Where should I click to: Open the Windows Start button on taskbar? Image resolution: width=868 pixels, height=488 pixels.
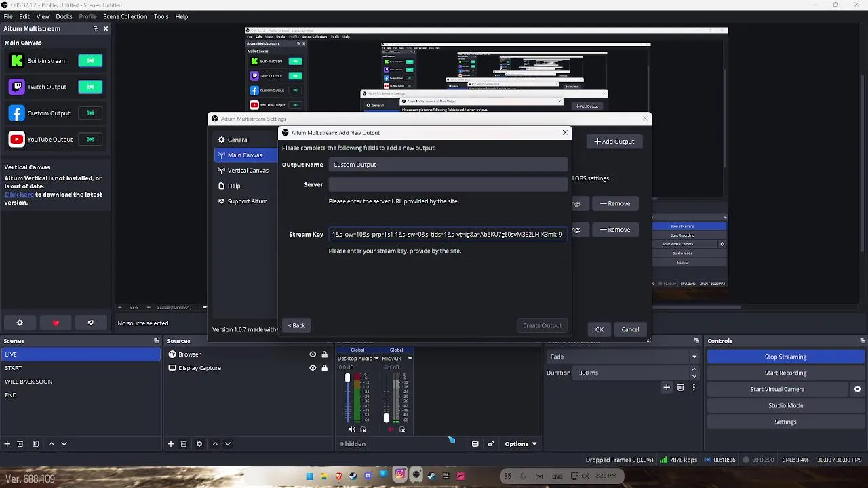(309, 476)
